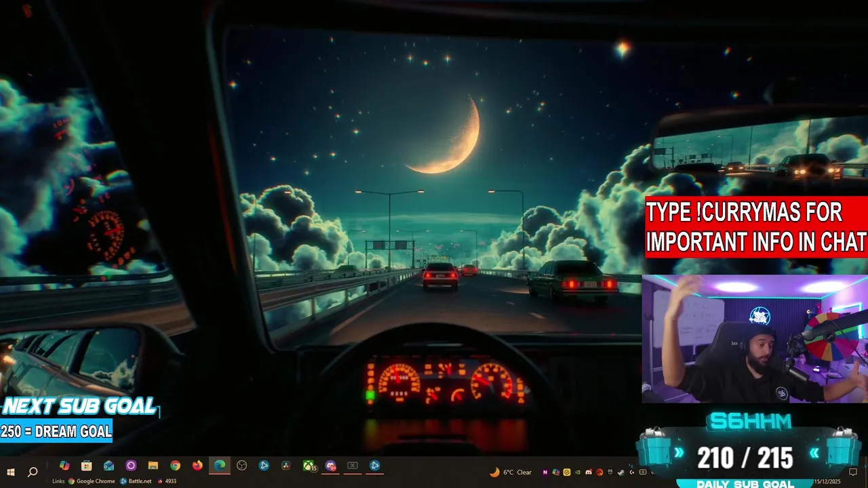Viewport: 868px width, 488px height.
Task: Open taskbar Search magnifier
Action: coord(33,472)
